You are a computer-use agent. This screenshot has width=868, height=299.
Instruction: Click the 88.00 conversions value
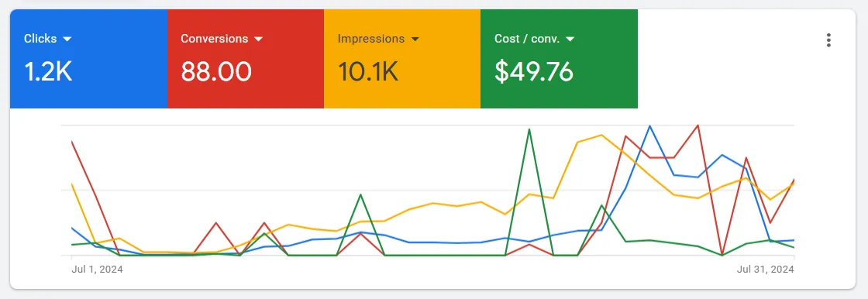tap(216, 72)
